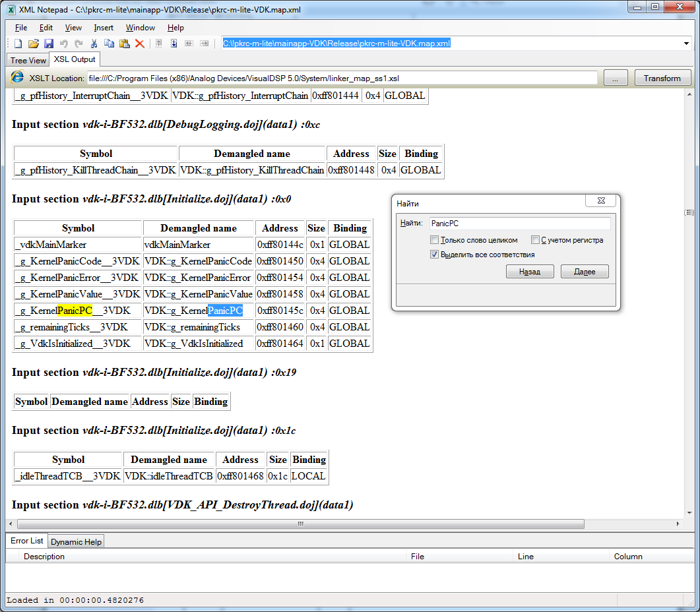The image size is (700, 612).
Task: Open the Insert menu
Action: pyautogui.click(x=104, y=28)
